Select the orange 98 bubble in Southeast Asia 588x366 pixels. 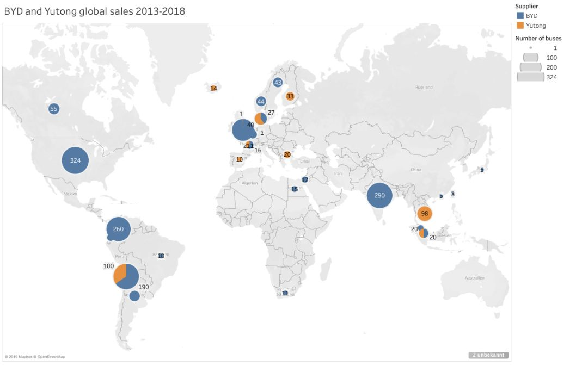click(x=425, y=214)
